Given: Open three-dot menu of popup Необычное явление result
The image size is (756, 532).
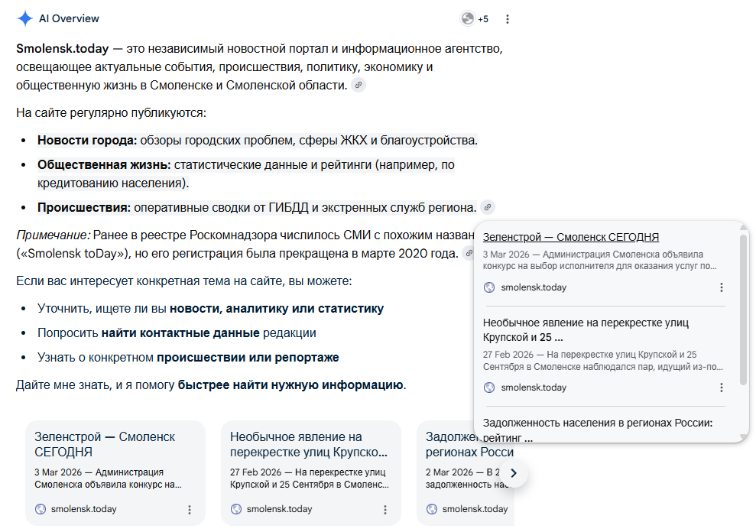Looking at the screenshot, I should click(722, 388).
